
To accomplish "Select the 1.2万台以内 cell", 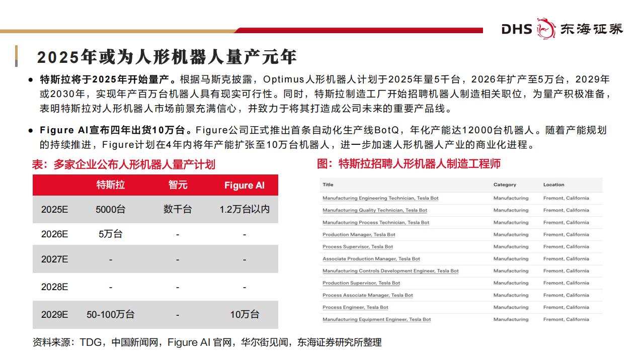I will click(245, 209).
